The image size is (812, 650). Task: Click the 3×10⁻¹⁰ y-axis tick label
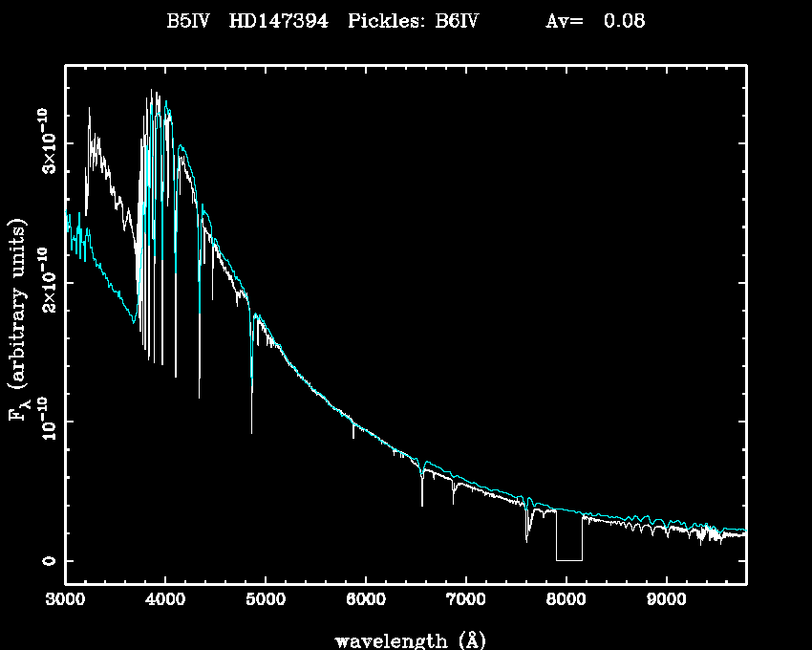[45, 143]
